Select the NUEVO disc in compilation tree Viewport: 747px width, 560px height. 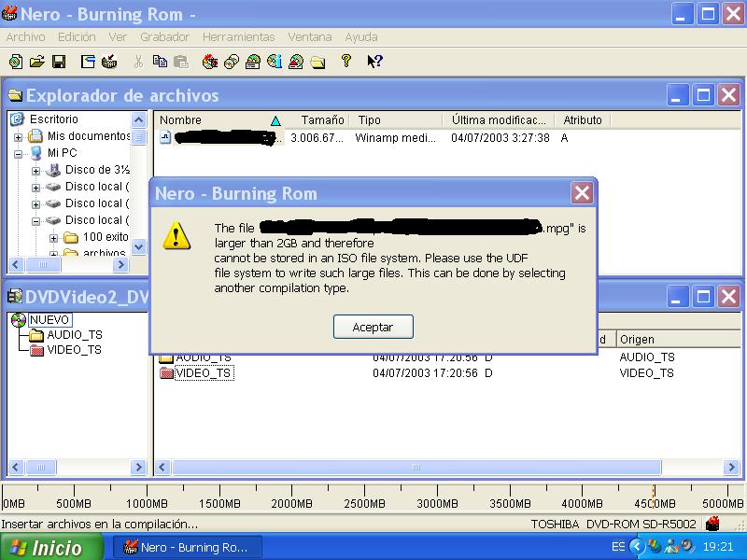[x=49, y=319]
